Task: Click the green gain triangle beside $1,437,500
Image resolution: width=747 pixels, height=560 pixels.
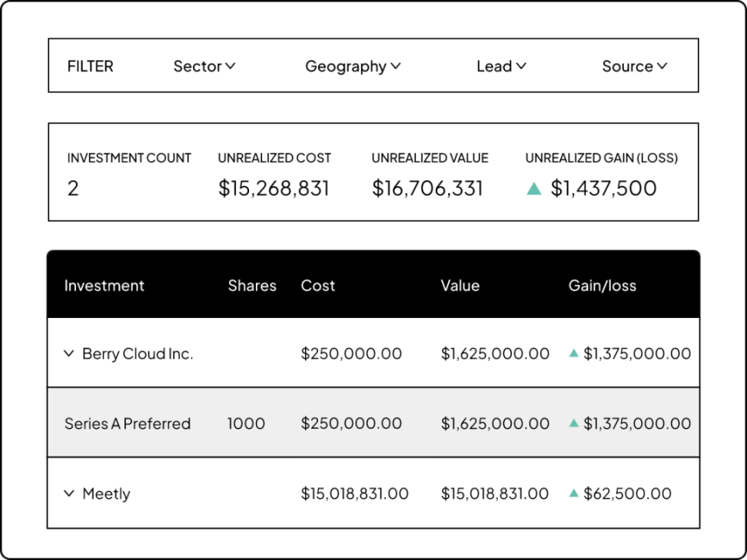Action: click(x=534, y=188)
